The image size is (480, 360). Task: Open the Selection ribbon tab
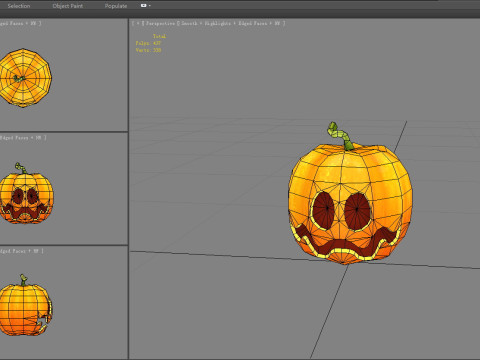pos(19,6)
